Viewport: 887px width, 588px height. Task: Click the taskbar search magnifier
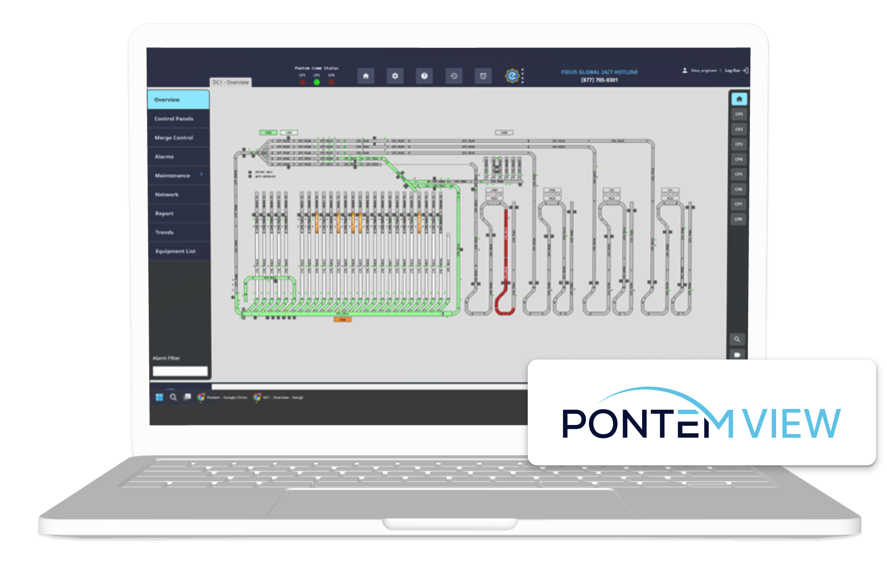[x=173, y=397]
